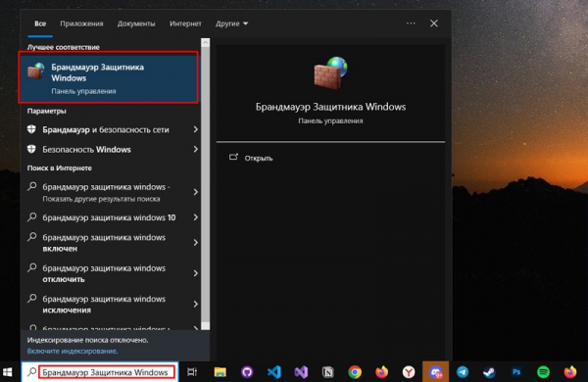Click search icon beside windows 10 suggestion

[x=32, y=217]
